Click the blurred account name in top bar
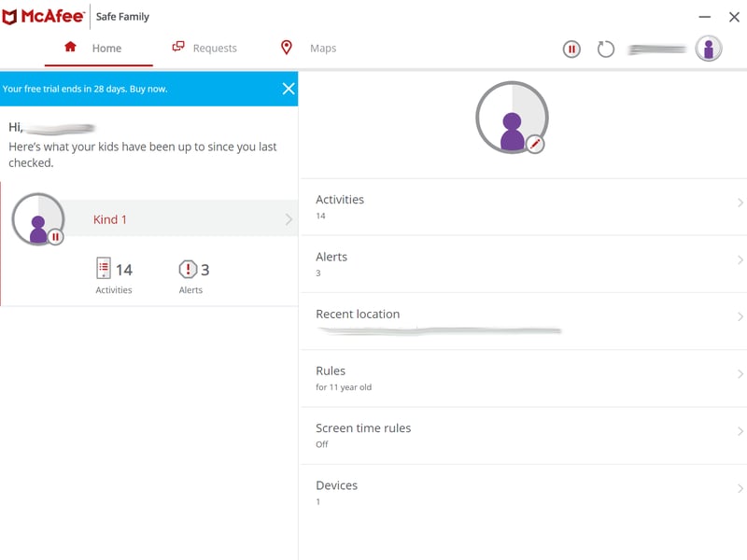 [x=657, y=49]
